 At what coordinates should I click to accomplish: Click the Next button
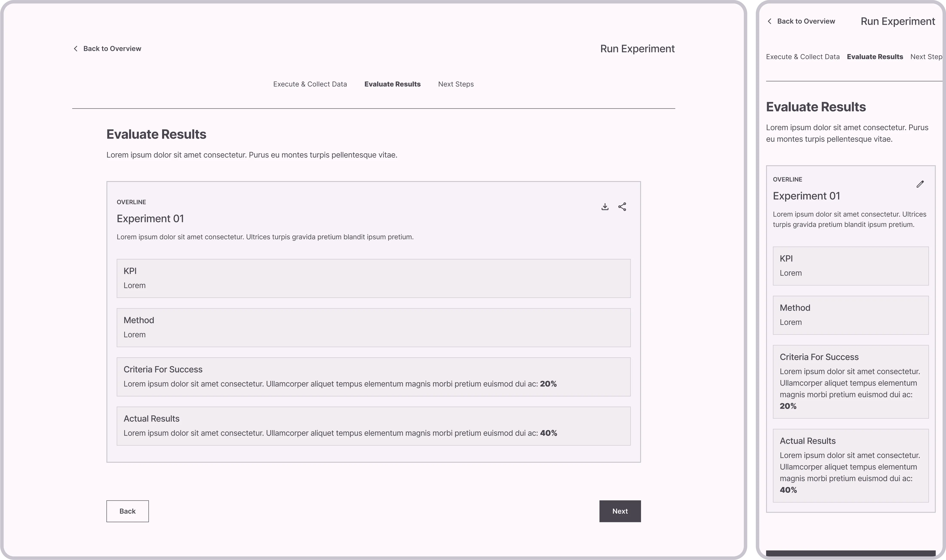coord(620,511)
